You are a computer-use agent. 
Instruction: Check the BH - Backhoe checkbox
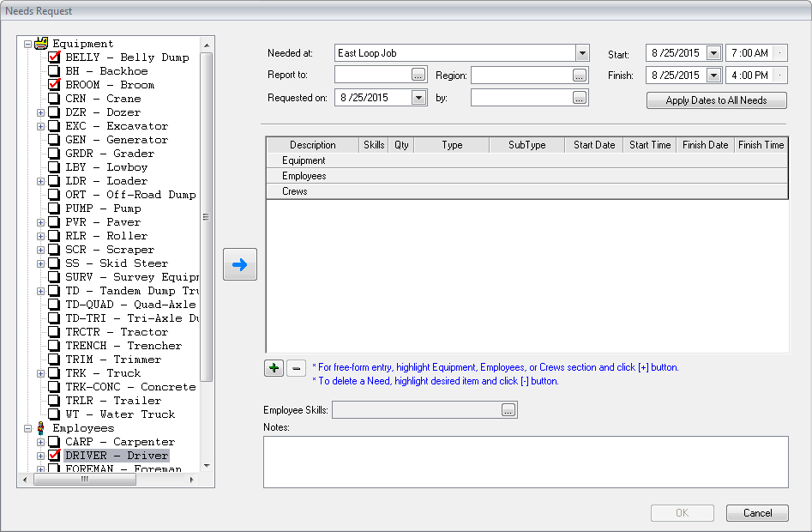click(54, 71)
